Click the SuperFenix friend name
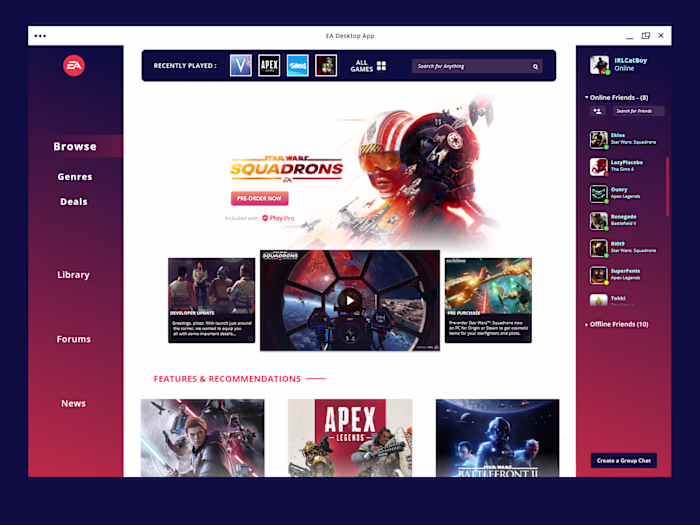Image resolution: width=700 pixels, height=525 pixels. coord(625,271)
